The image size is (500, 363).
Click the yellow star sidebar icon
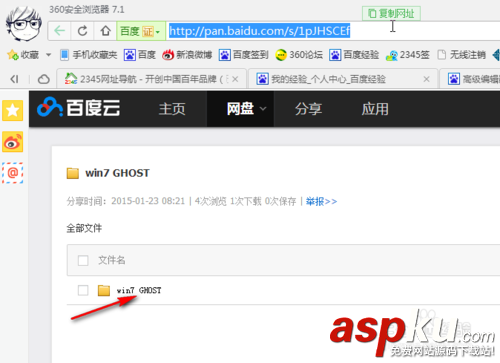point(13,110)
